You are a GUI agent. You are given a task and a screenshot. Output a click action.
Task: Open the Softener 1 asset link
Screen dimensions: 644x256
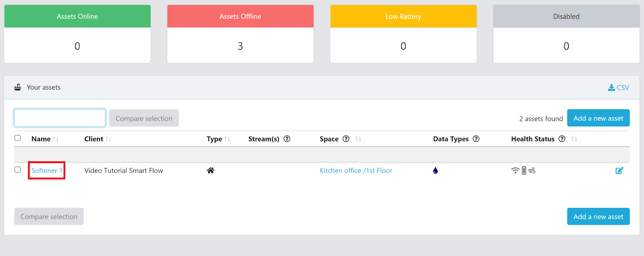click(x=47, y=171)
